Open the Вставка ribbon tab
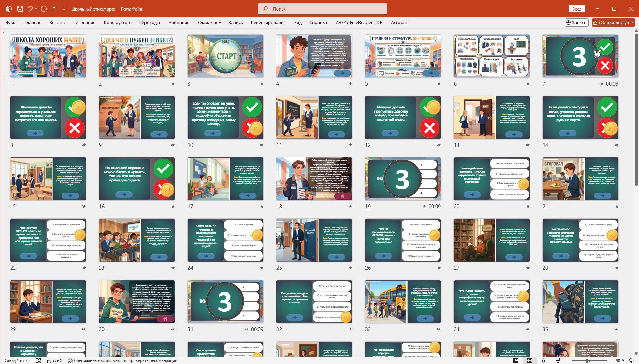This screenshot has width=639, height=364. click(x=57, y=22)
